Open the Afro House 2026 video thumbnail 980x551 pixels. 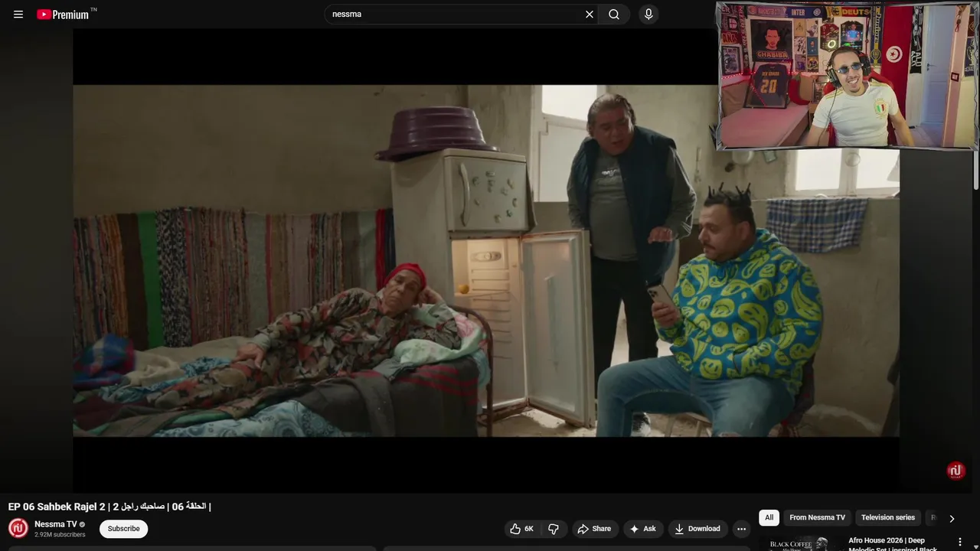(x=799, y=543)
